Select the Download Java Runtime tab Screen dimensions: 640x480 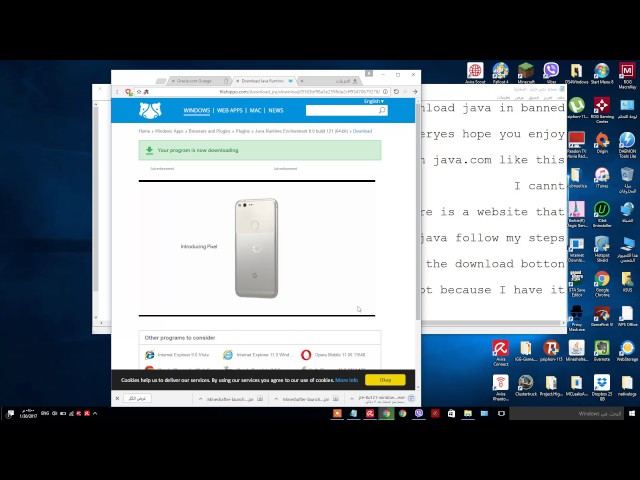point(264,81)
